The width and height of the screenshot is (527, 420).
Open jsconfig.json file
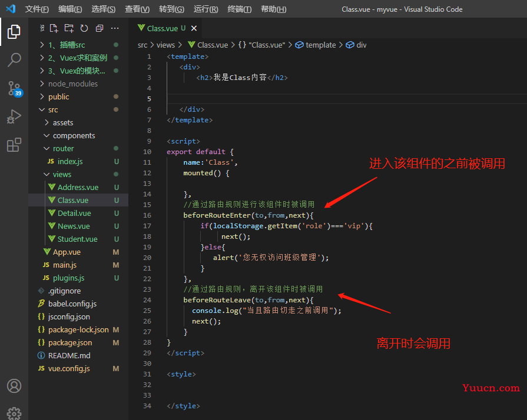[x=78, y=316]
